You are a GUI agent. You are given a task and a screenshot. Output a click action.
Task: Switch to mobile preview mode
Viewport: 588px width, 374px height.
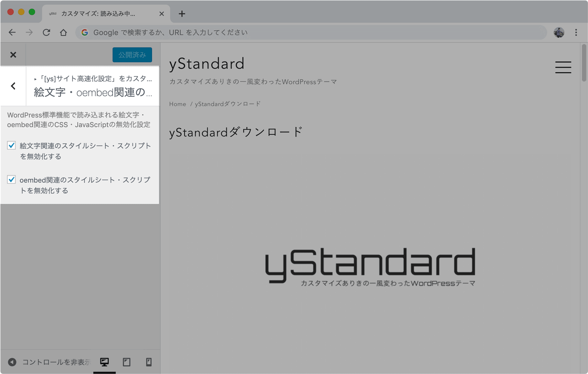(149, 362)
